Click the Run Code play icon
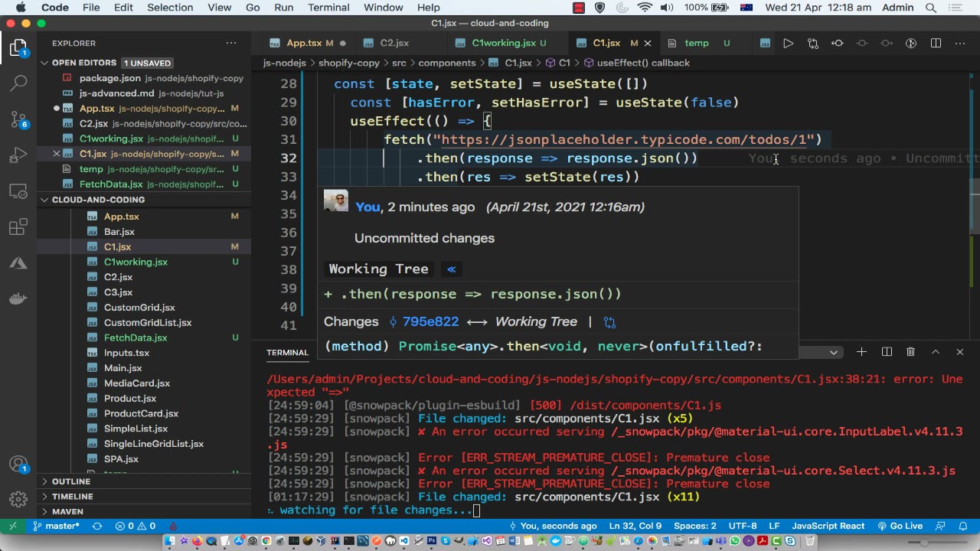 click(788, 44)
